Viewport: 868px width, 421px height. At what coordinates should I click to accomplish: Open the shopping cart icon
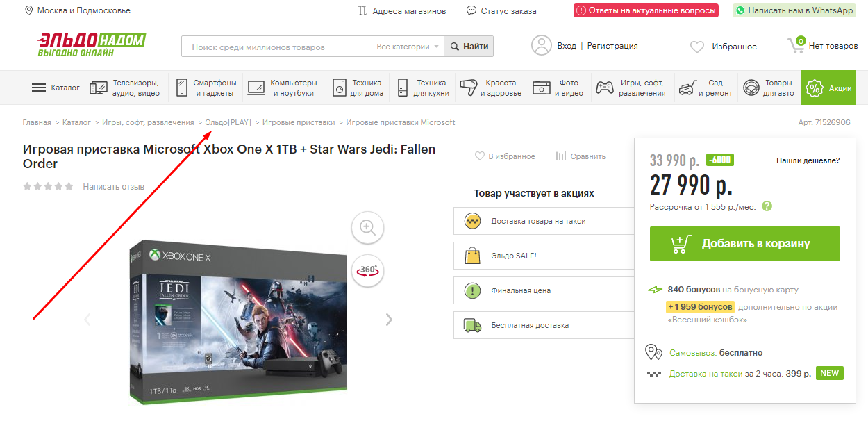pyautogui.click(x=796, y=45)
